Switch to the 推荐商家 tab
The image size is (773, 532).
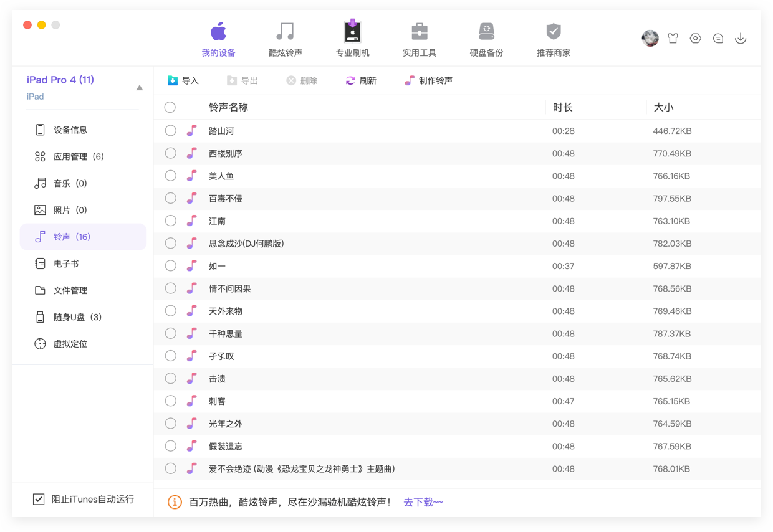click(554, 39)
